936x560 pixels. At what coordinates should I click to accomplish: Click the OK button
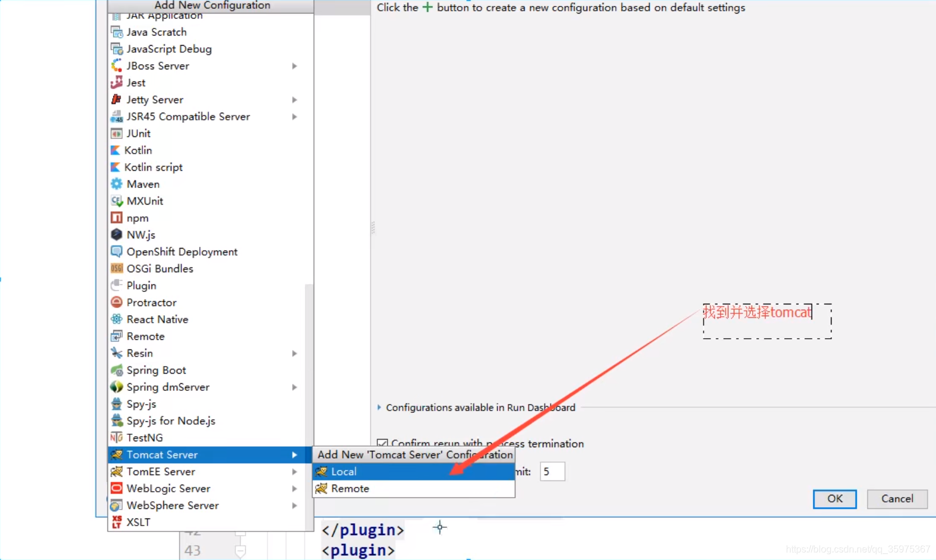point(835,499)
